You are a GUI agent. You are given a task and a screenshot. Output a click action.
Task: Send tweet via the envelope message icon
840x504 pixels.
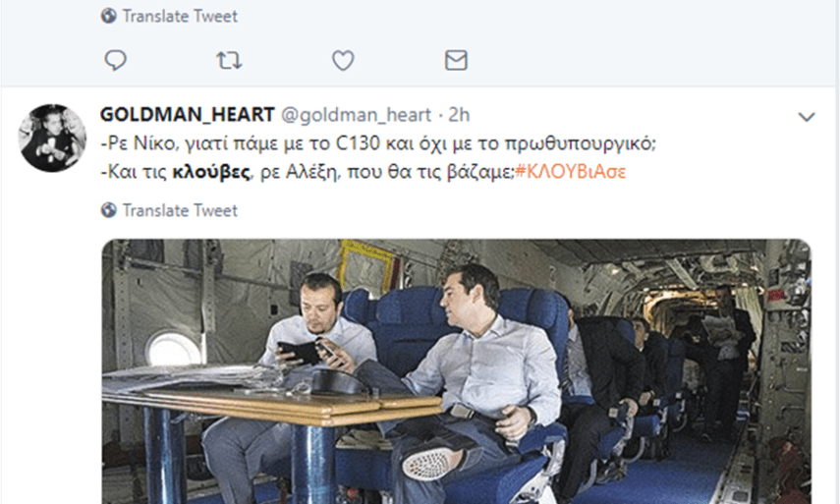pos(456,60)
